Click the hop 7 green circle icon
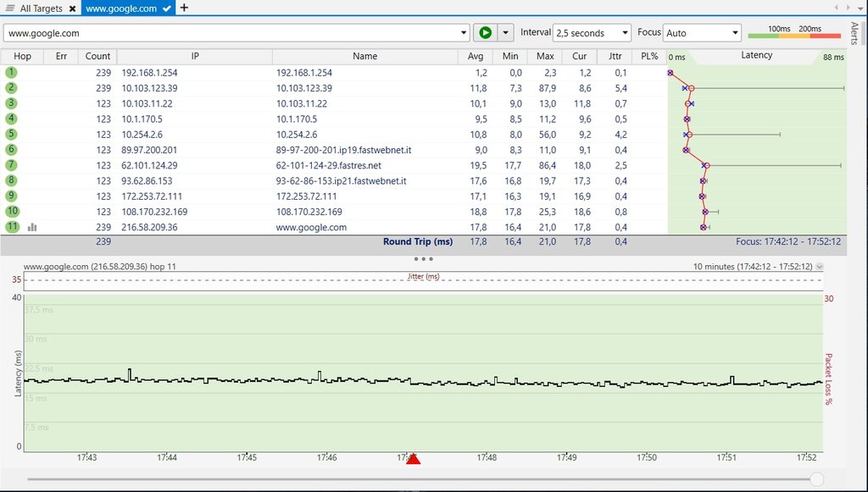 coord(11,165)
